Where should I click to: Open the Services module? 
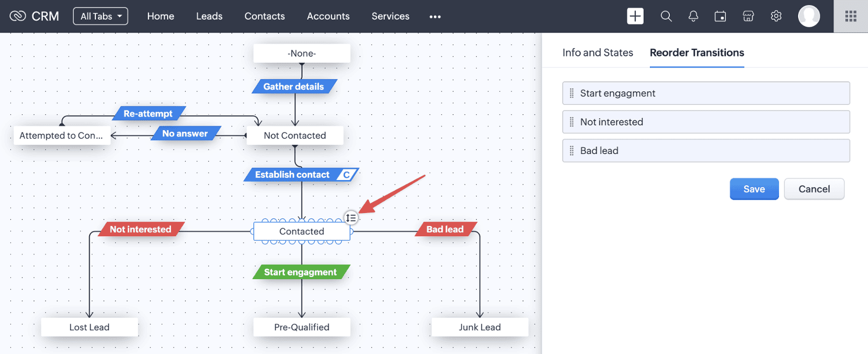click(391, 16)
